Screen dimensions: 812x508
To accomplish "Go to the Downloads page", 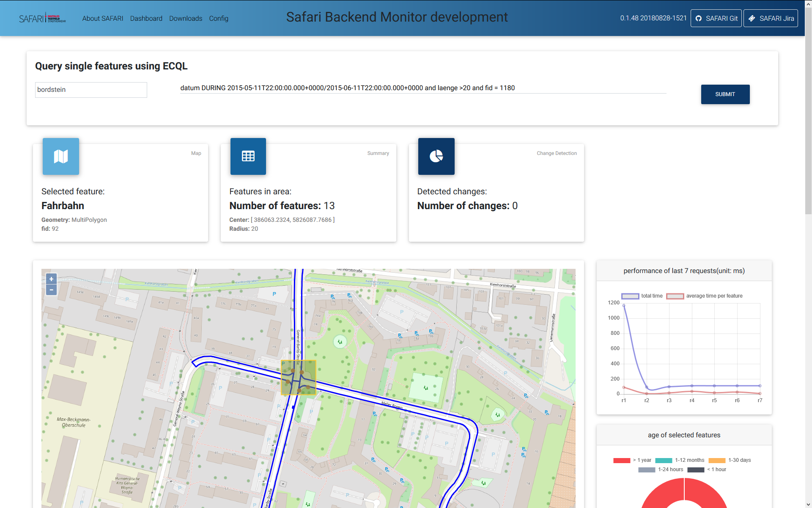I will click(x=186, y=19).
